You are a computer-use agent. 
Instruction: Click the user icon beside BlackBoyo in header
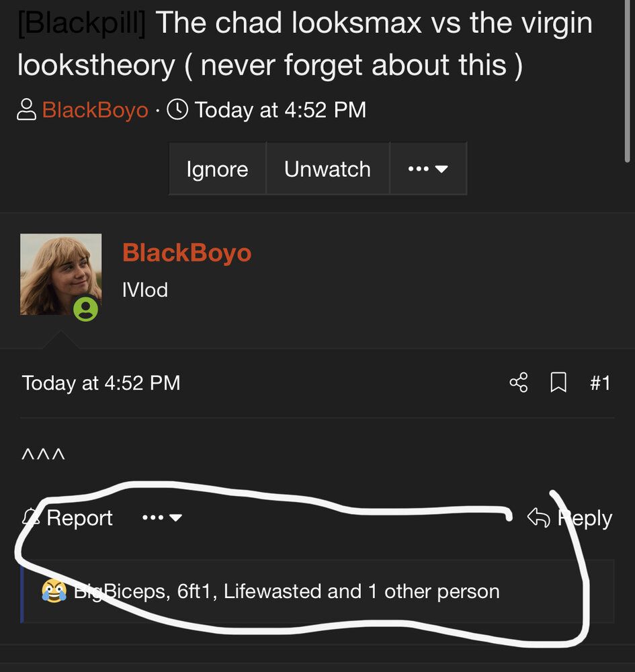26,110
